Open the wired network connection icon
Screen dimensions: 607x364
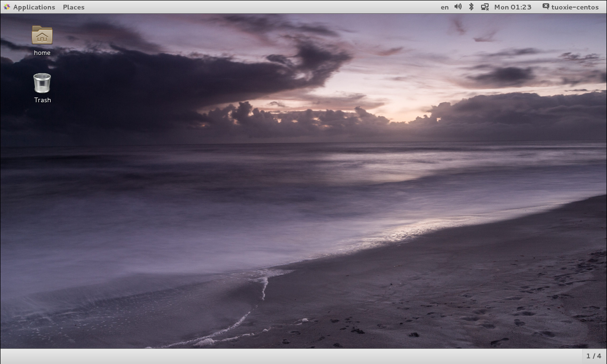(x=485, y=7)
